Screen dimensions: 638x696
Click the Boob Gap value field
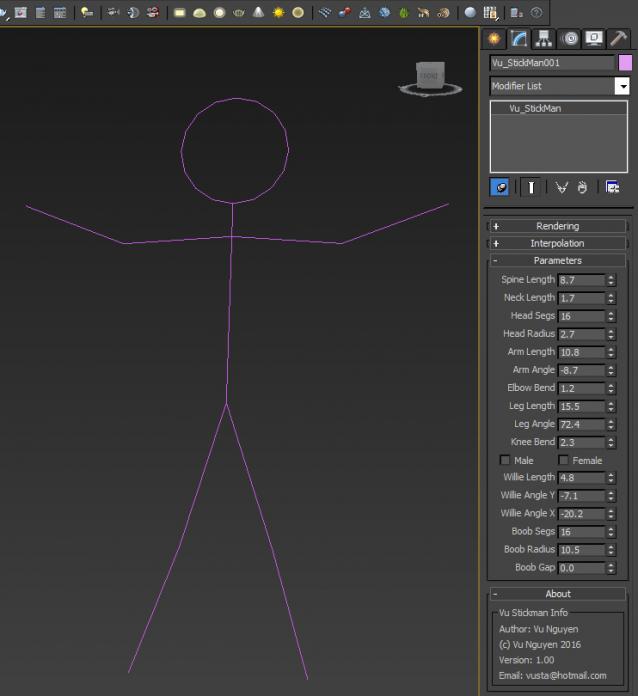coord(581,568)
